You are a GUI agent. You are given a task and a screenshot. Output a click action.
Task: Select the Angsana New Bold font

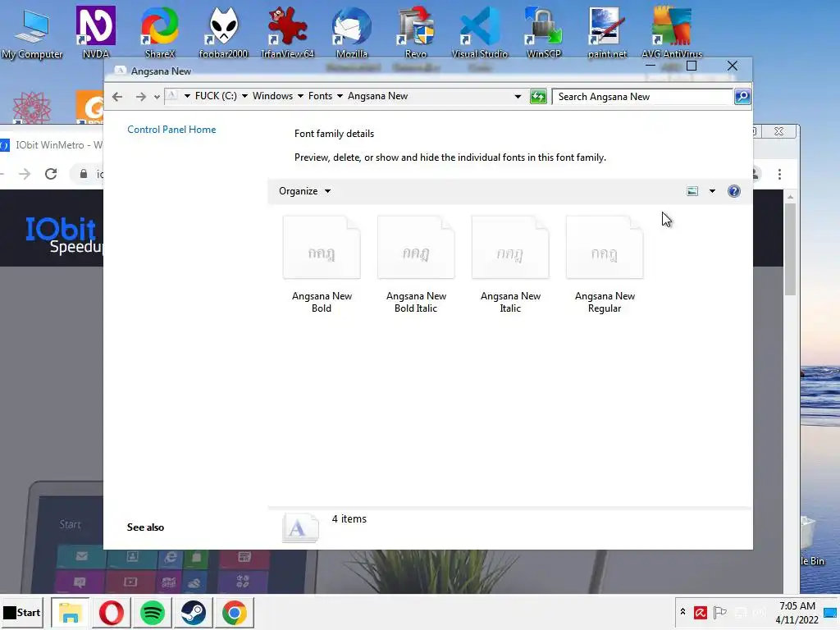(322, 265)
